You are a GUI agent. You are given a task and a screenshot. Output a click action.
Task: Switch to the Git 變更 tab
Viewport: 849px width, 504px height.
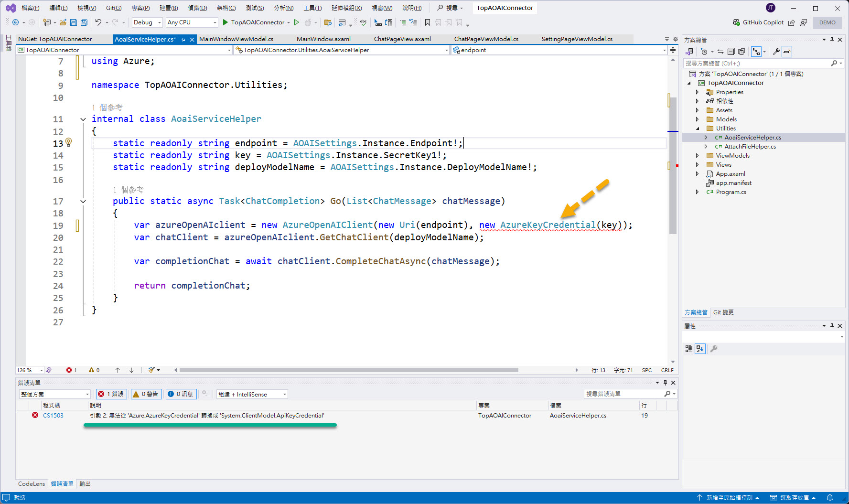(723, 312)
